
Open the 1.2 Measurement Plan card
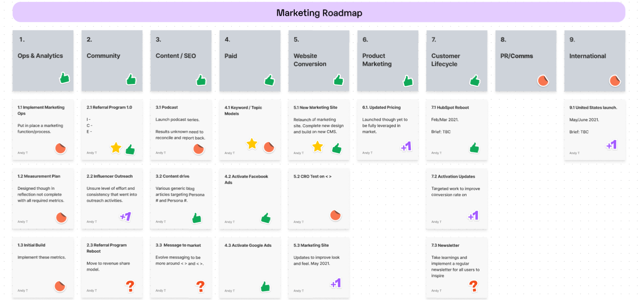43,198
